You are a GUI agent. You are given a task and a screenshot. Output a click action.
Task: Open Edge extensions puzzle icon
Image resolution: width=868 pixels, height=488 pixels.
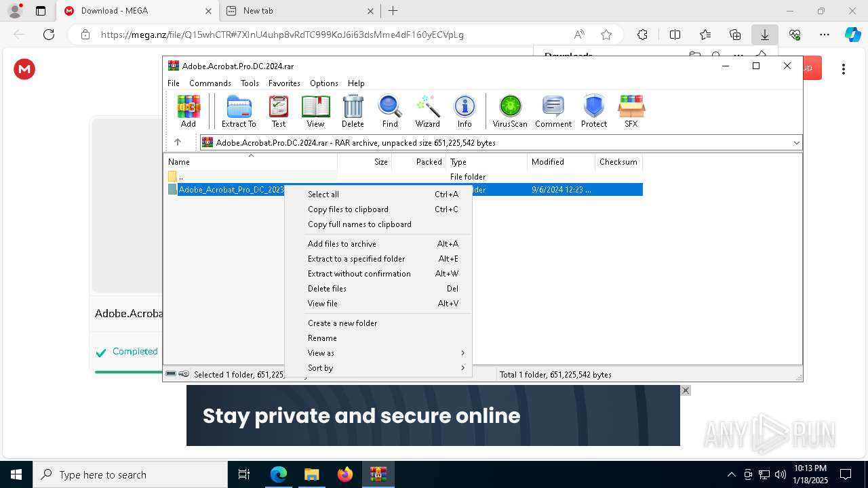click(x=642, y=35)
